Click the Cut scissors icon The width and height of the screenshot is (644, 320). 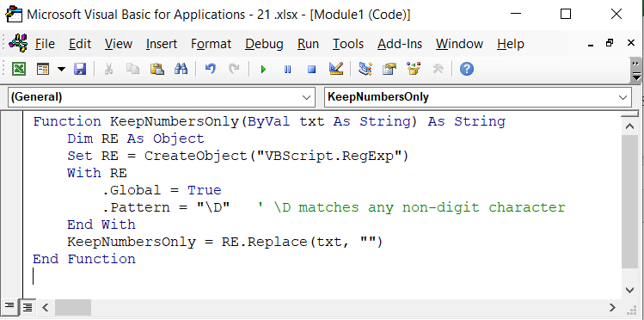(108, 69)
